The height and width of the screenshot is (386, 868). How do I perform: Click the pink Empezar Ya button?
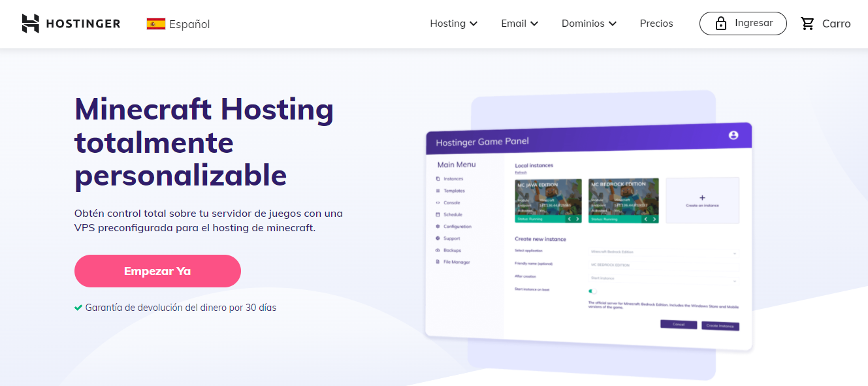point(157,271)
